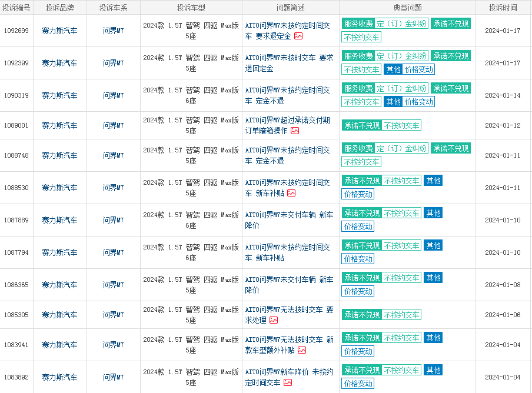Image resolution: width=532 pixels, height=393 pixels.
Task: Click the date 2024-01-08
Action: pyautogui.click(x=503, y=285)
